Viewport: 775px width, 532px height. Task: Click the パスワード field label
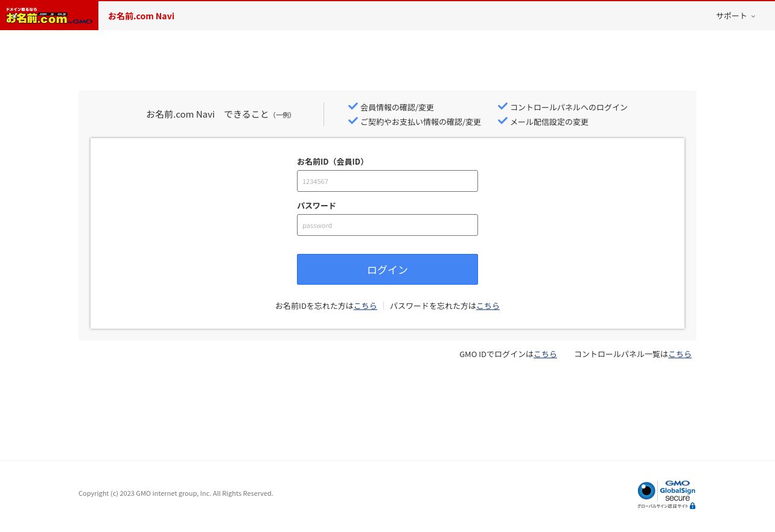coord(316,206)
